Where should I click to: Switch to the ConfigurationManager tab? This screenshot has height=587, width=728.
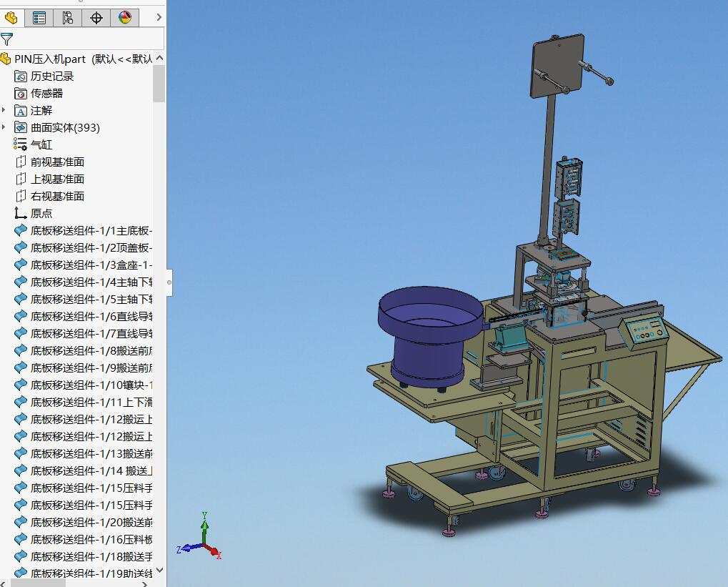pyautogui.click(x=67, y=18)
